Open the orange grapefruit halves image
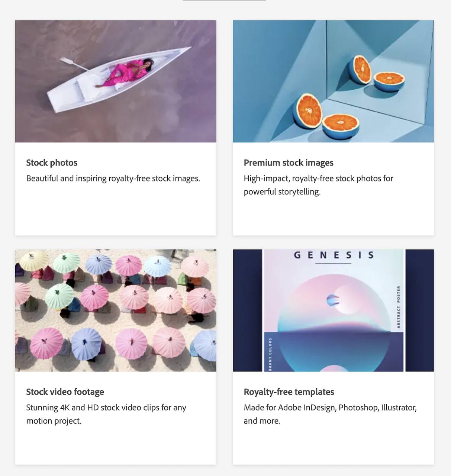This screenshot has width=451, height=476. (x=333, y=81)
